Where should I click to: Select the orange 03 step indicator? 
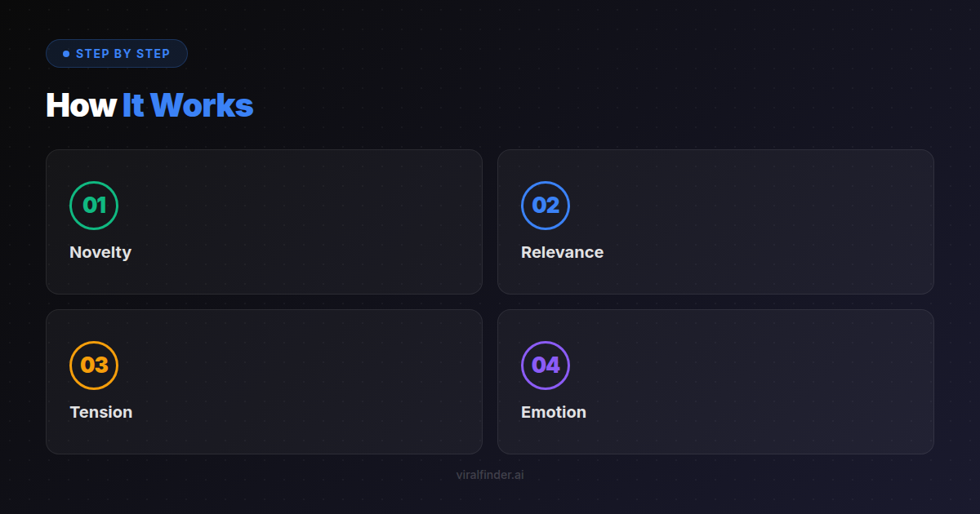(95, 366)
